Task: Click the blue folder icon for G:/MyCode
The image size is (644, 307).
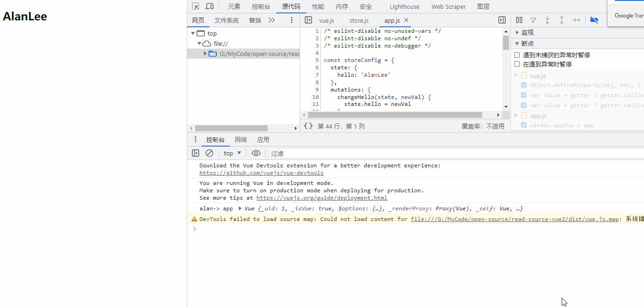Action: click(x=213, y=54)
